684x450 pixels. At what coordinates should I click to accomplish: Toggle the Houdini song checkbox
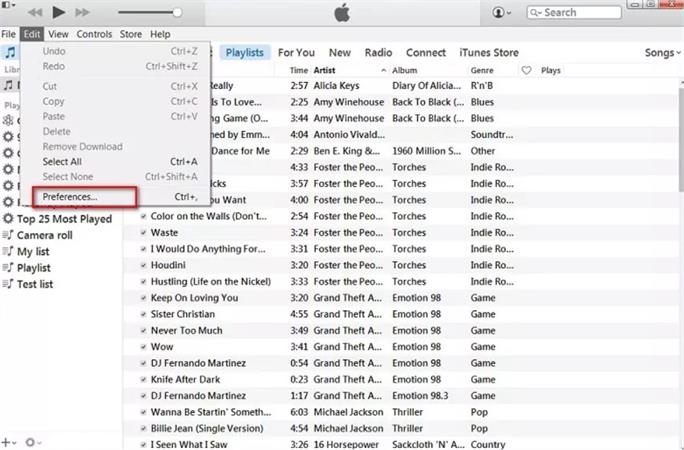[143, 265]
